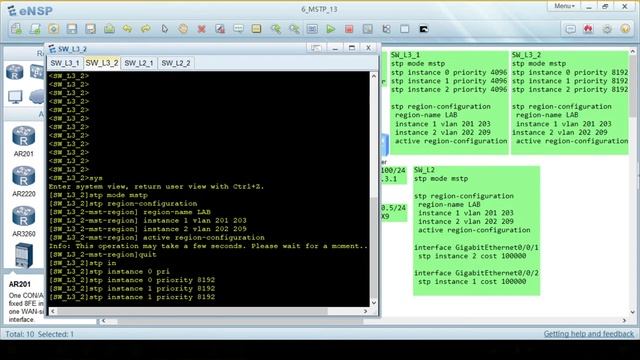Viewport: 640px width, 360px height.
Task: Click workspace vertical scrollbar down arrow
Action: [633, 312]
